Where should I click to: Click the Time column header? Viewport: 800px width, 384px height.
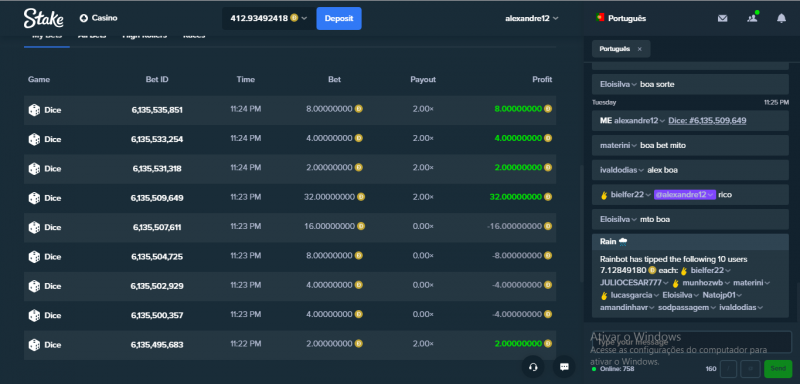245,80
